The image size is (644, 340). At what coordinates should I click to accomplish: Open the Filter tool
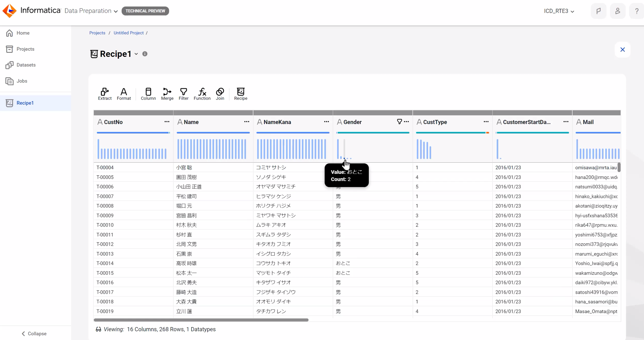tap(183, 94)
